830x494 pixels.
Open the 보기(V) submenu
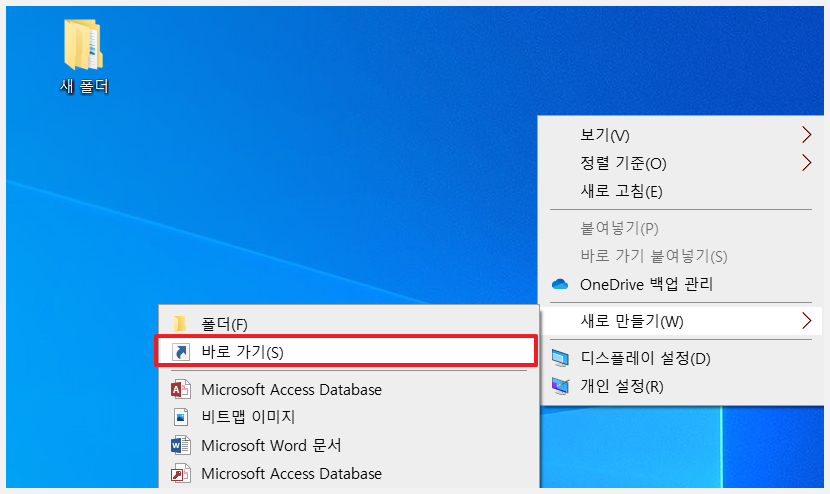(x=681, y=135)
